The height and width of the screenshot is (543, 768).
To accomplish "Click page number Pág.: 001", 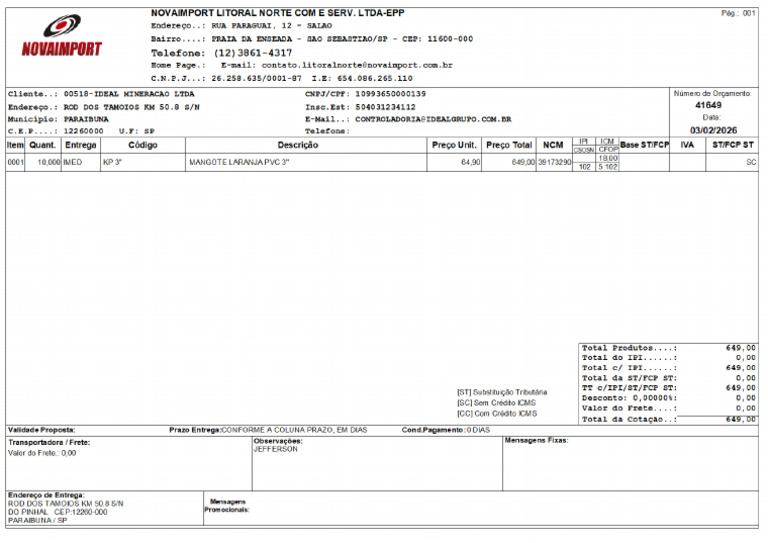I will pyautogui.click(x=738, y=13).
